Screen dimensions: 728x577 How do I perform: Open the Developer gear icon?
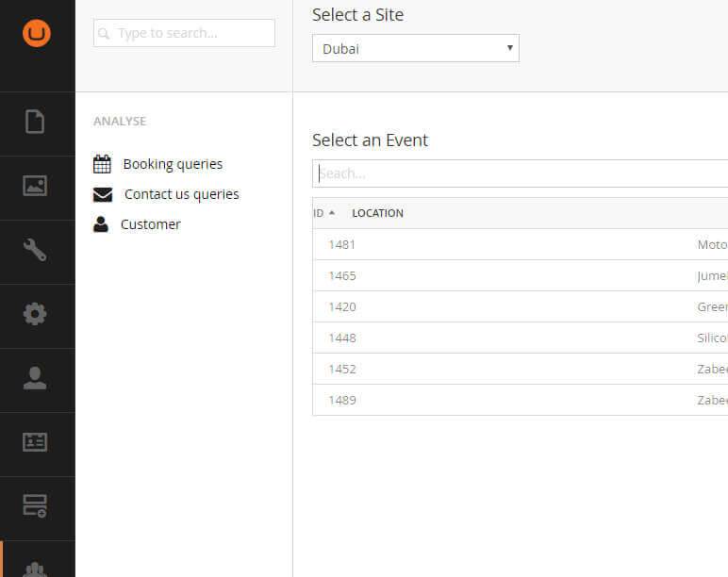point(35,314)
